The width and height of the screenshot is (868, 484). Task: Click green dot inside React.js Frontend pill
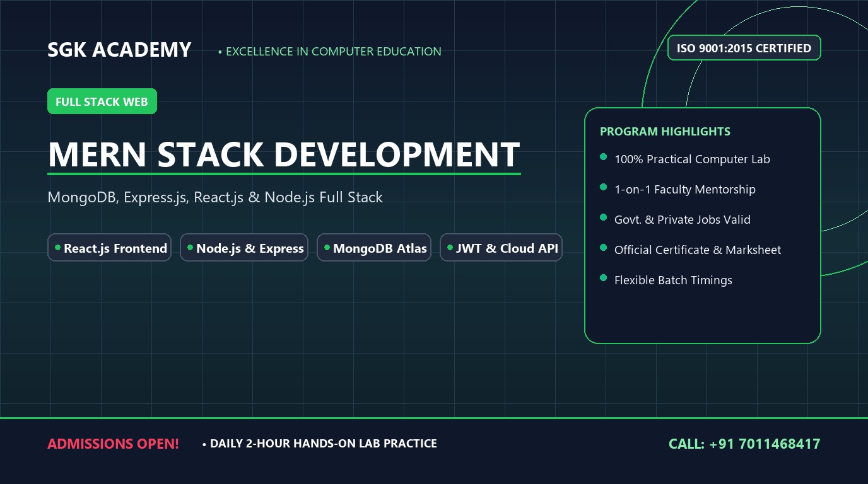coord(58,248)
